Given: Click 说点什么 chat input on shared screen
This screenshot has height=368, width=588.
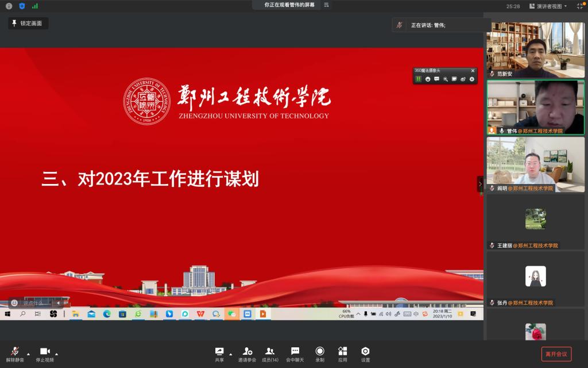Looking at the screenshot, I should point(37,303).
